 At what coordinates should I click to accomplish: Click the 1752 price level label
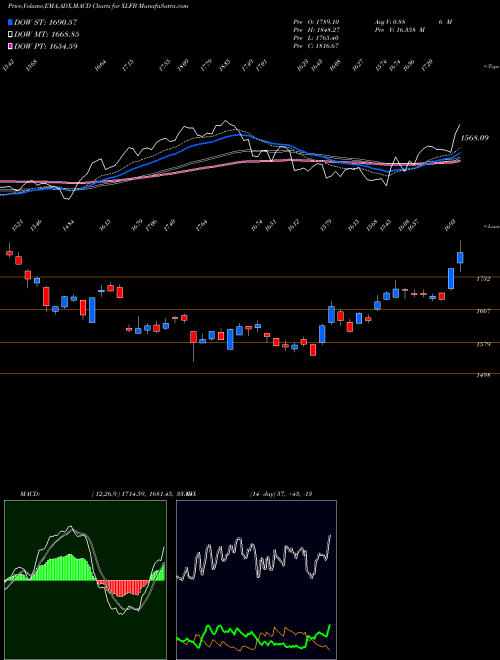click(483, 279)
